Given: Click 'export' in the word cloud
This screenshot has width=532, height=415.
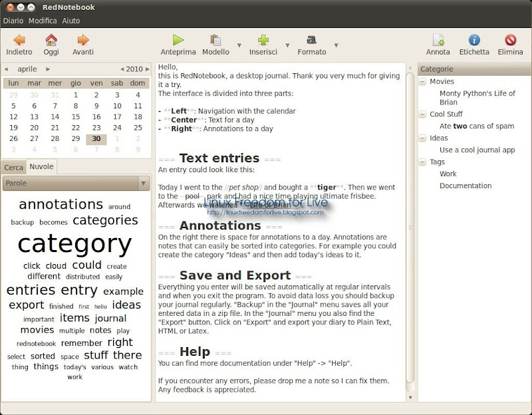Looking at the screenshot, I should 27,305.
